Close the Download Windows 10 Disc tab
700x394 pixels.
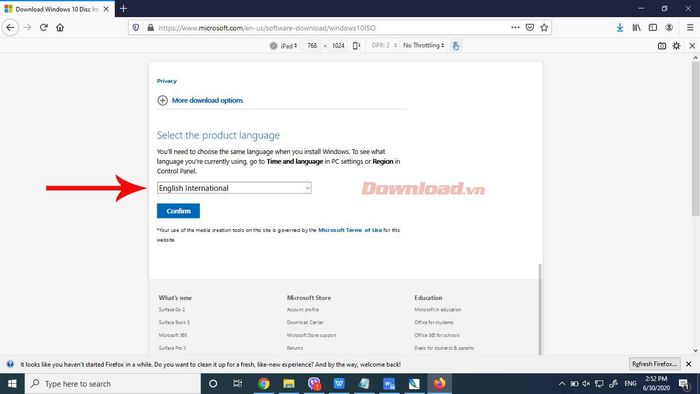(x=106, y=9)
